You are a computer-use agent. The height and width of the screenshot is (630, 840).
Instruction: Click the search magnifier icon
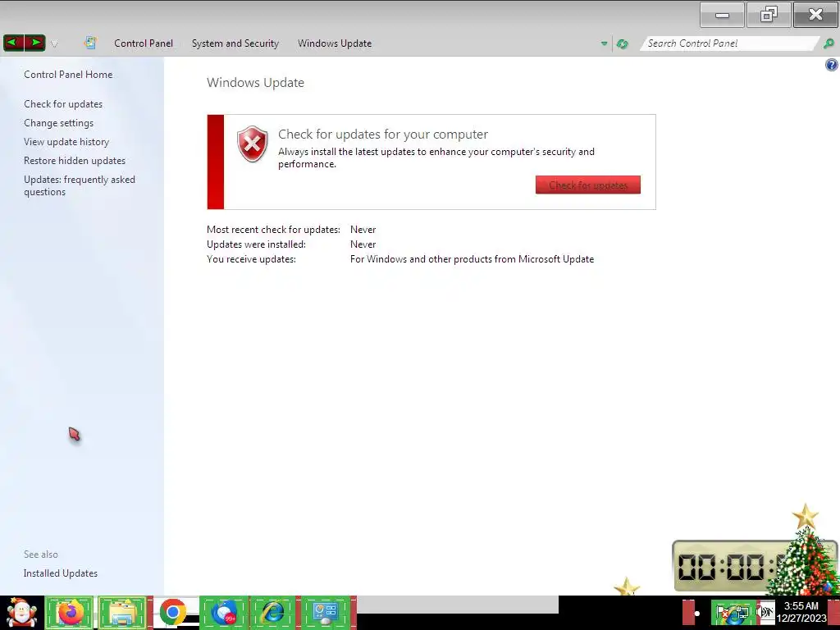click(829, 43)
